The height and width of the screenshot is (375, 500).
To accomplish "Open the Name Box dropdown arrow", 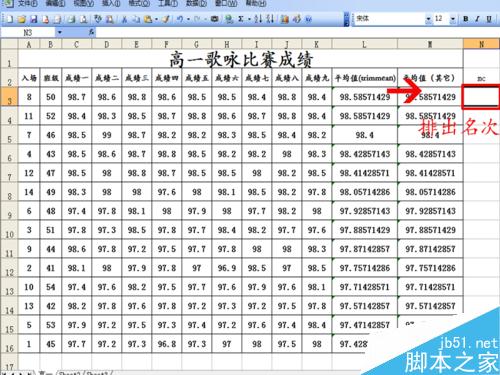I will [x=59, y=32].
